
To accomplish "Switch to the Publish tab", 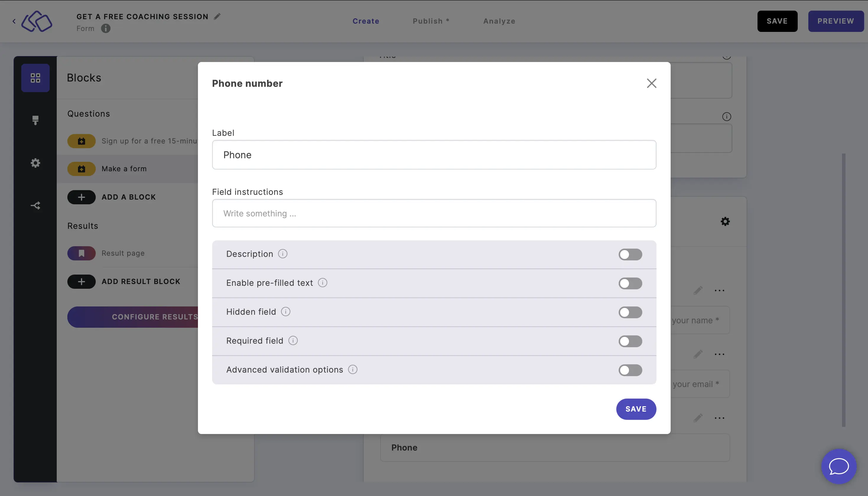I will [x=431, y=21].
